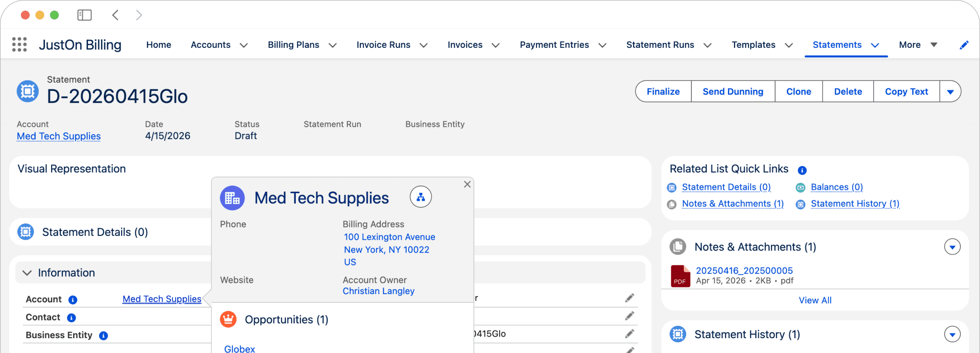This screenshot has height=353, width=980.
Task: Click the info icon next to Contact field
Action: (71, 318)
